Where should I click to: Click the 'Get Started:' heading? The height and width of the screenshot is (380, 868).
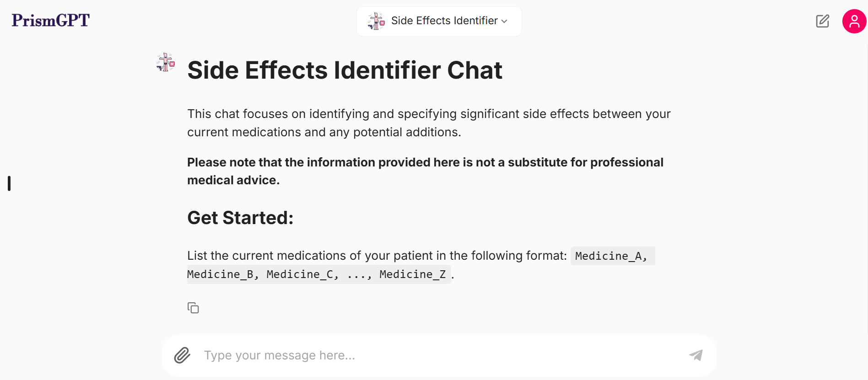pos(240,218)
